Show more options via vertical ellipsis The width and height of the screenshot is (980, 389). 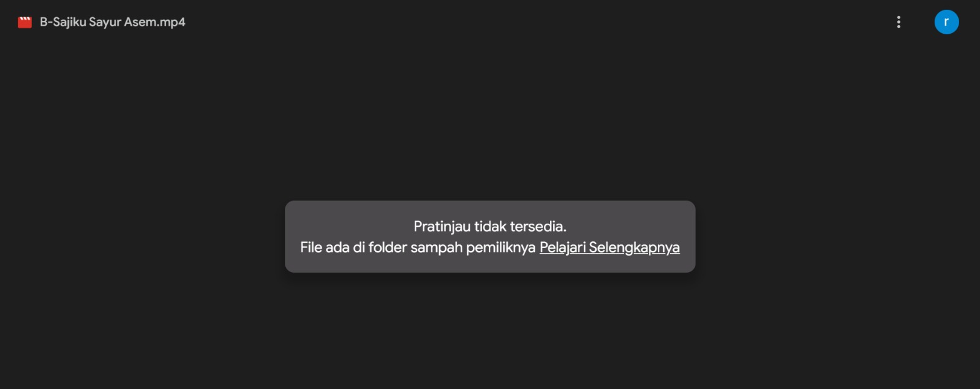click(899, 22)
